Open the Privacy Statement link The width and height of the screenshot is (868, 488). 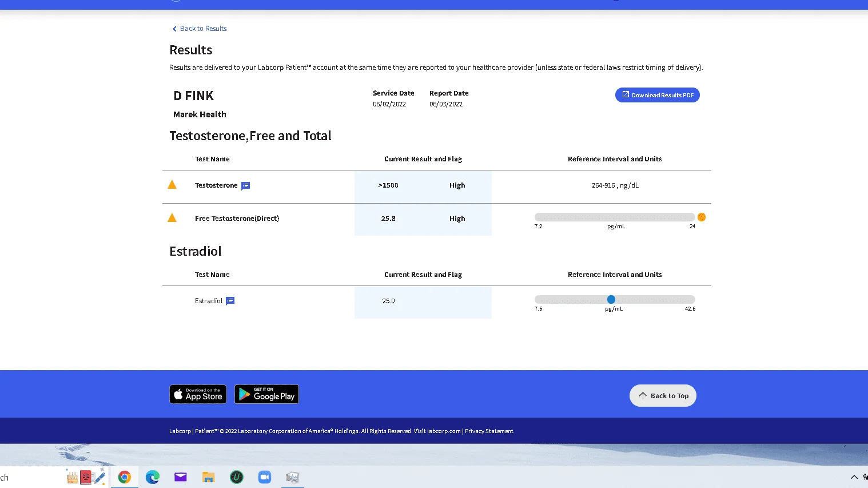489,431
